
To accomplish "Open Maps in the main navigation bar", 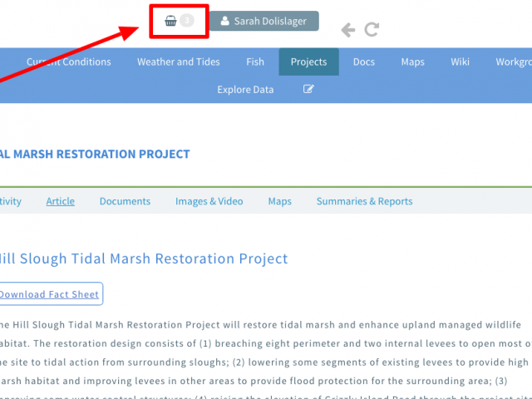I will [x=412, y=62].
